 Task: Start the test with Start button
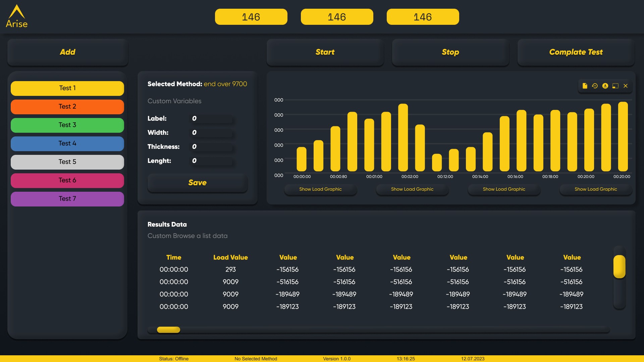point(325,52)
